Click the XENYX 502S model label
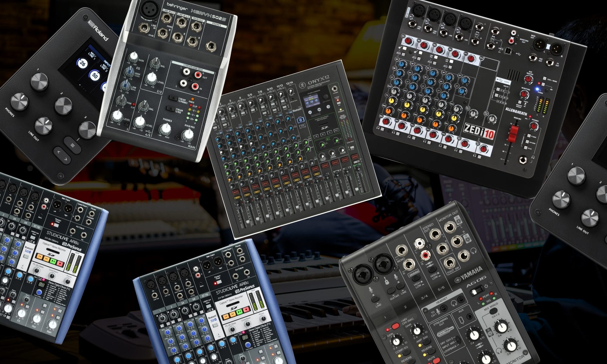The height and width of the screenshot is (364, 607). (209, 15)
